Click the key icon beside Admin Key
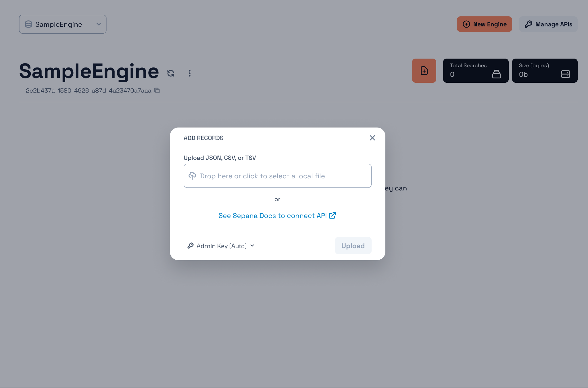Screen dimensions: 588x388 (190, 246)
